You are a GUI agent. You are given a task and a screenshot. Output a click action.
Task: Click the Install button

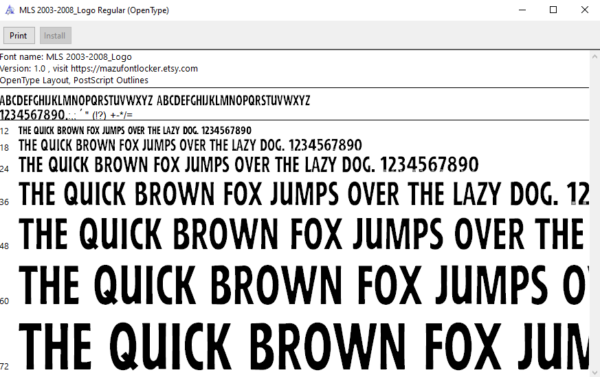click(x=55, y=36)
